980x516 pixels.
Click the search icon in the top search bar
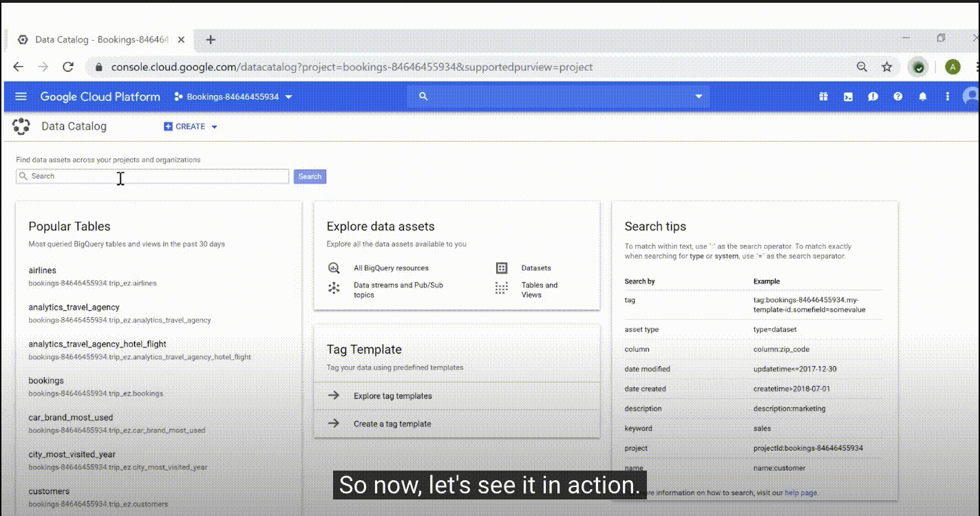pyautogui.click(x=423, y=97)
